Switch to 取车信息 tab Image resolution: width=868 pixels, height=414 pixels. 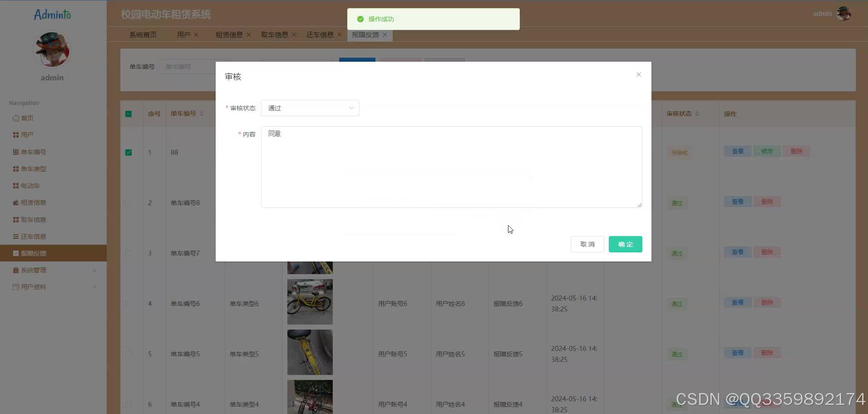pyautogui.click(x=274, y=35)
